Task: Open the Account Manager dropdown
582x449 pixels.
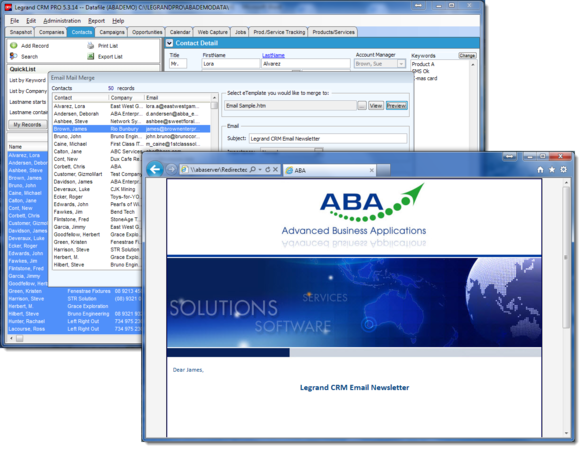Action: (401, 64)
